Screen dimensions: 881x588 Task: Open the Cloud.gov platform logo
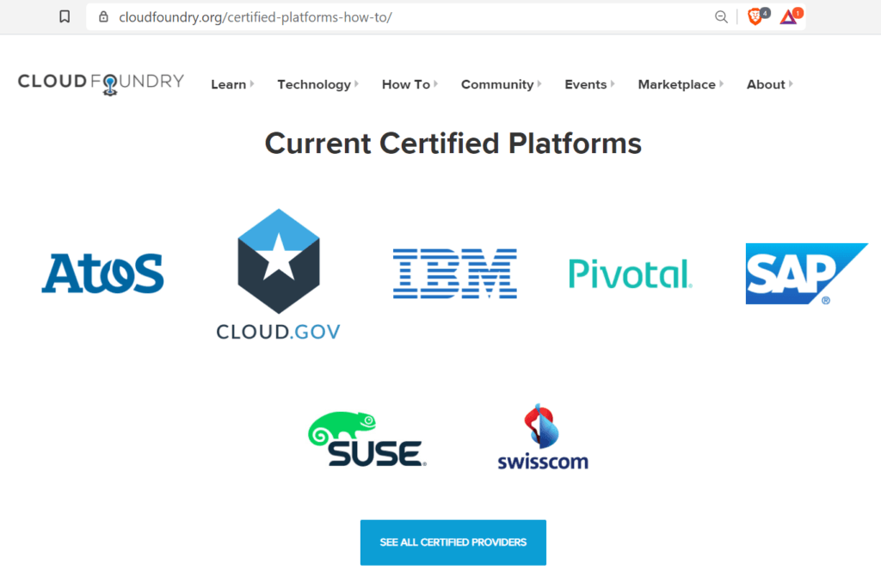point(278,274)
